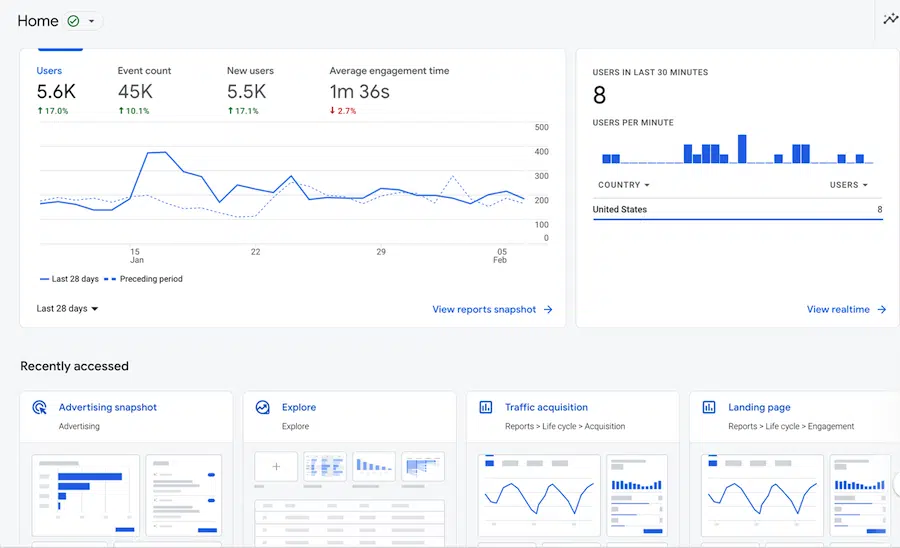Click the scroll-right arrow on recent cards
The width and height of the screenshot is (900, 548).
[x=894, y=483]
